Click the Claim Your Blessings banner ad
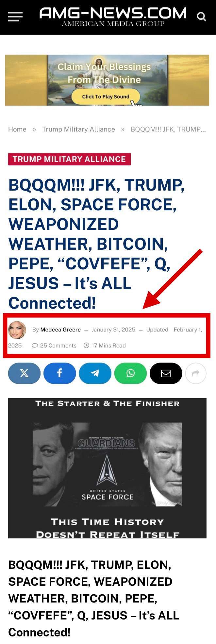 tap(107, 80)
